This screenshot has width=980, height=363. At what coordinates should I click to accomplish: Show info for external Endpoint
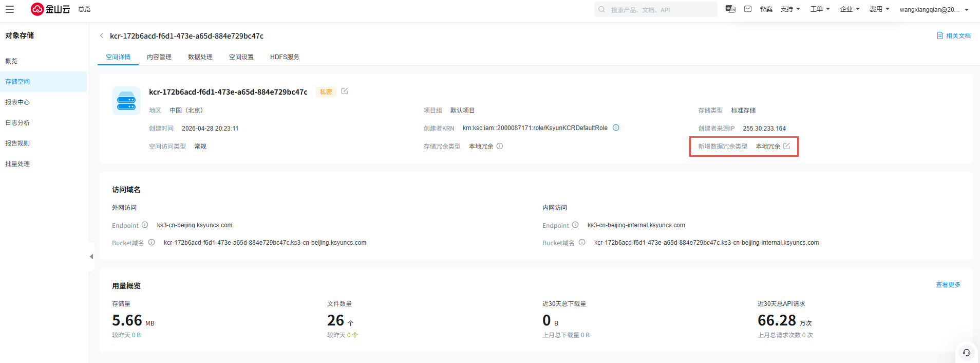tap(145, 225)
